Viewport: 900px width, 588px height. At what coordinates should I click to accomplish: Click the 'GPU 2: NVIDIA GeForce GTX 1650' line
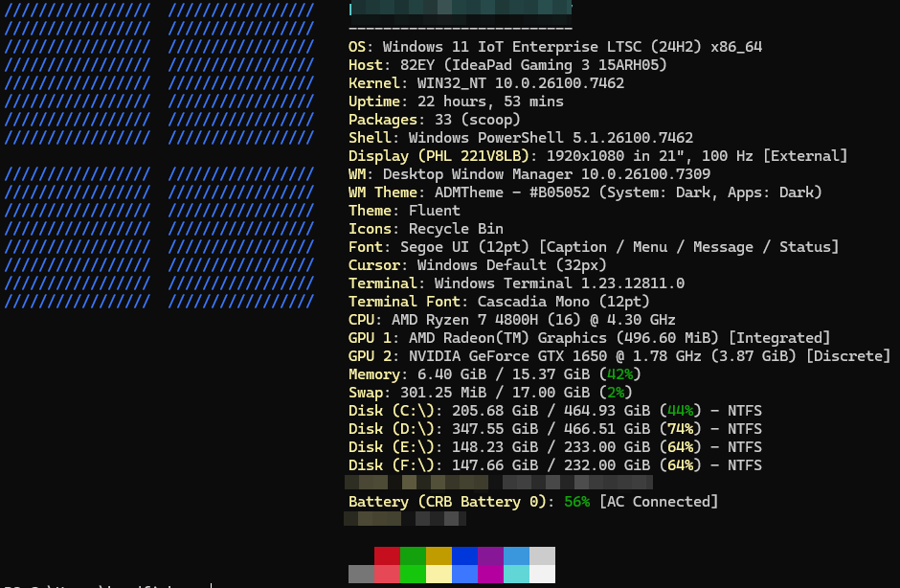619,356
